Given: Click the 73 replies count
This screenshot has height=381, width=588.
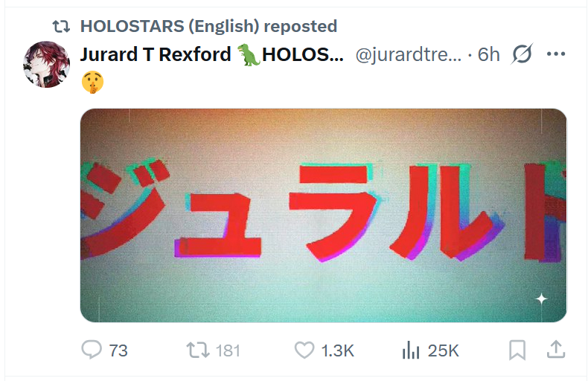Looking at the screenshot, I should (118, 350).
